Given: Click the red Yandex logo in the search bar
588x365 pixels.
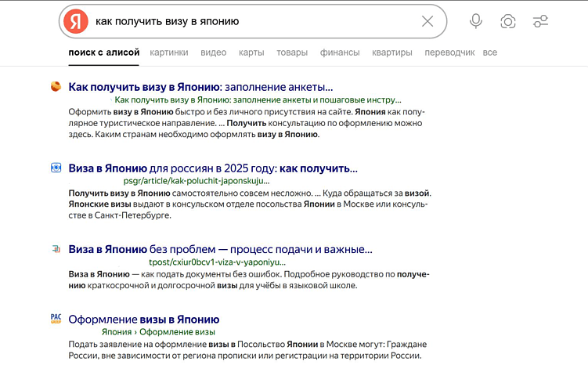Looking at the screenshot, I should [x=76, y=21].
